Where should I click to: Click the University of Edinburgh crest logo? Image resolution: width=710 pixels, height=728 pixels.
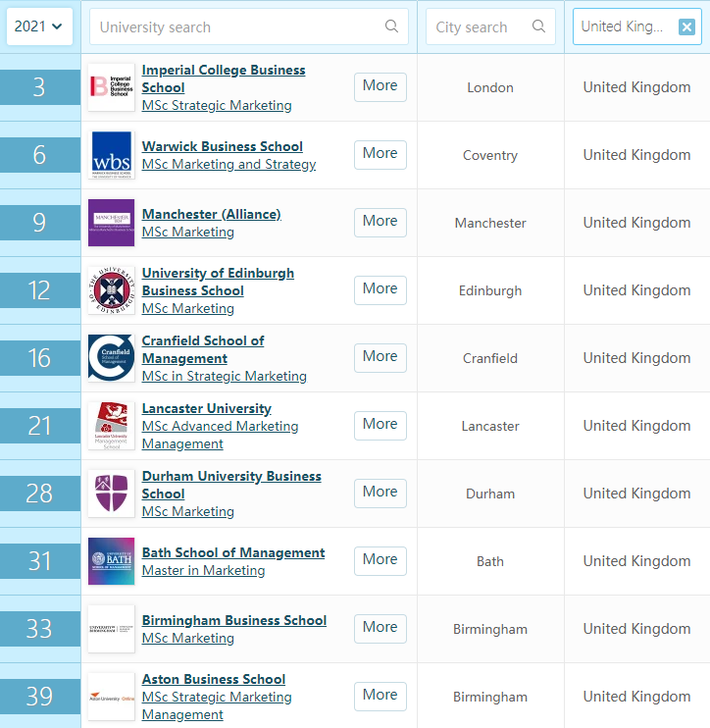[112, 290]
